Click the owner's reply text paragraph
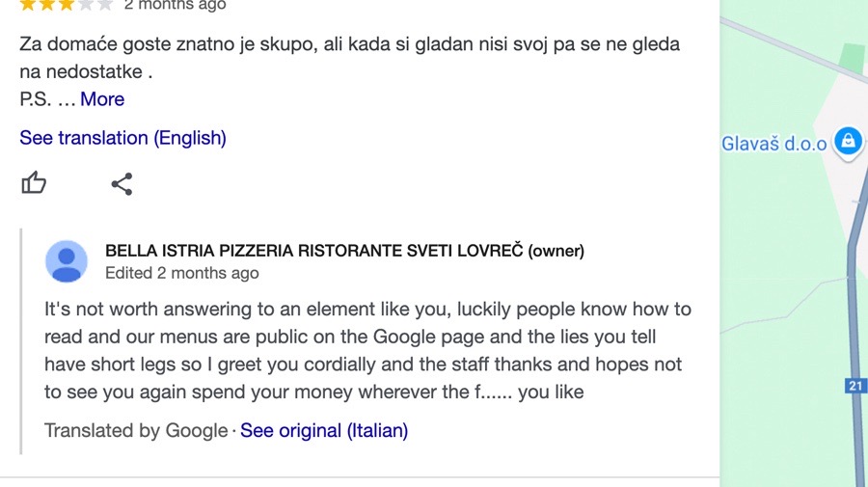Viewport: 868px width, 487px height. point(367,350)
